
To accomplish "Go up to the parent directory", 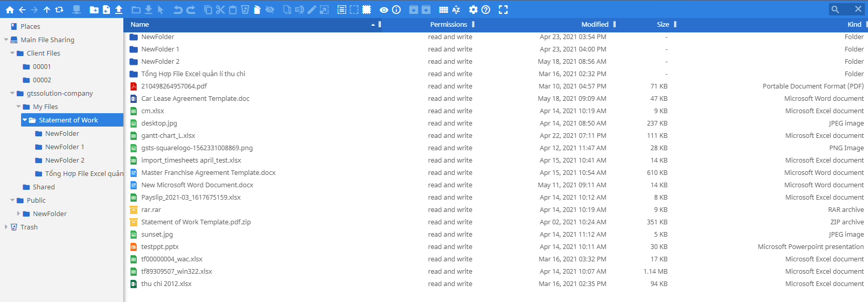I will point(47,9).
